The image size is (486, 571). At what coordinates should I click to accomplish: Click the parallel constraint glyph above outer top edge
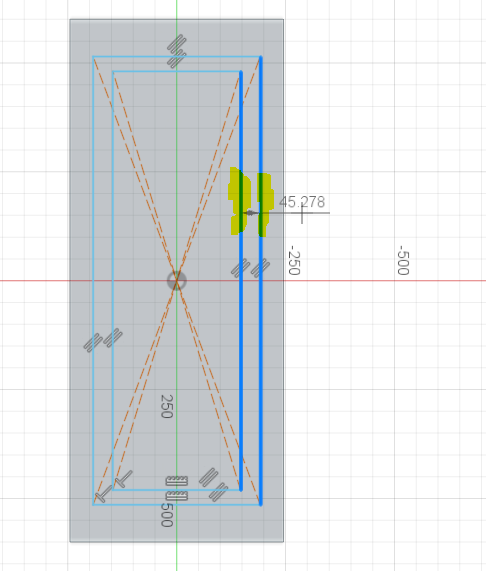(x=177, y=43)
